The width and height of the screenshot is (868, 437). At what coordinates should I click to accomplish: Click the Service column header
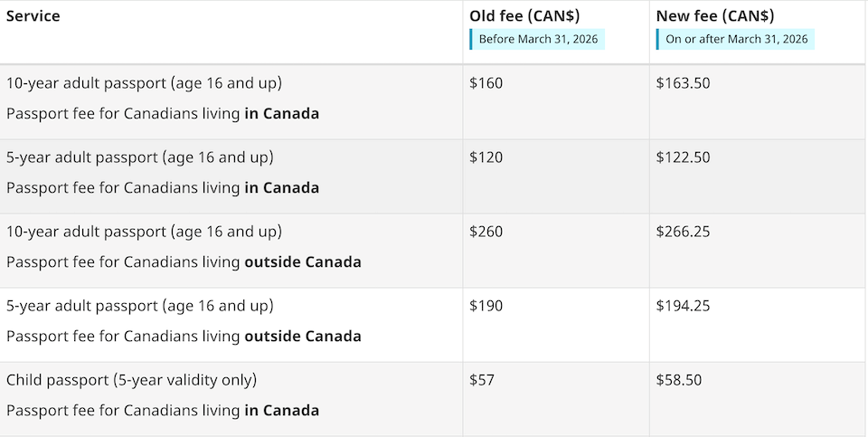(33, 16)
